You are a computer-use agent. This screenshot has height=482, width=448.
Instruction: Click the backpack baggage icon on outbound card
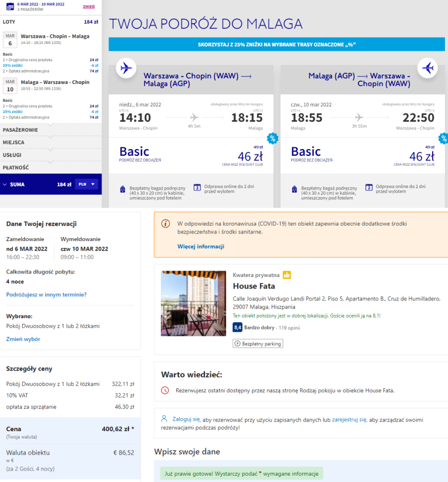(x=123, y=190)
